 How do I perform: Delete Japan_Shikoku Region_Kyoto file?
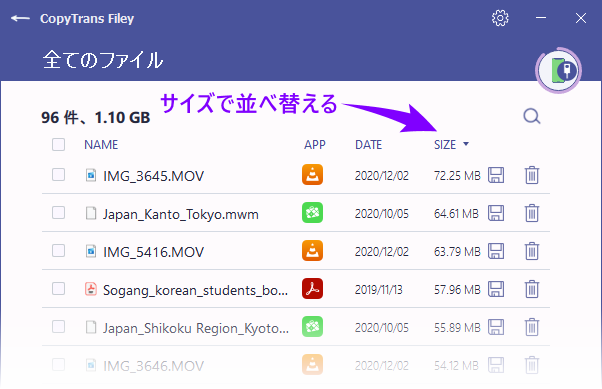point(532,327)
